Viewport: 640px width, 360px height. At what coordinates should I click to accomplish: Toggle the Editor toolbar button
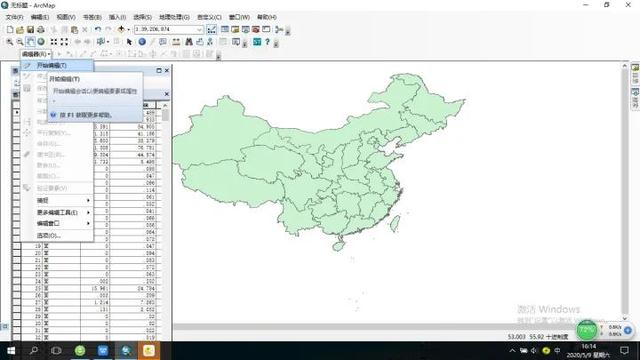coord(211,30)
